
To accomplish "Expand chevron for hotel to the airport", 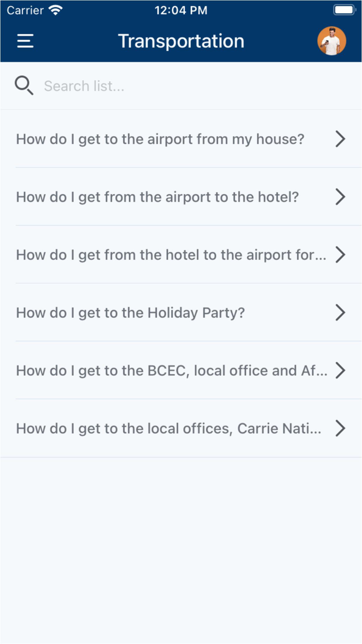I will 340,255.
